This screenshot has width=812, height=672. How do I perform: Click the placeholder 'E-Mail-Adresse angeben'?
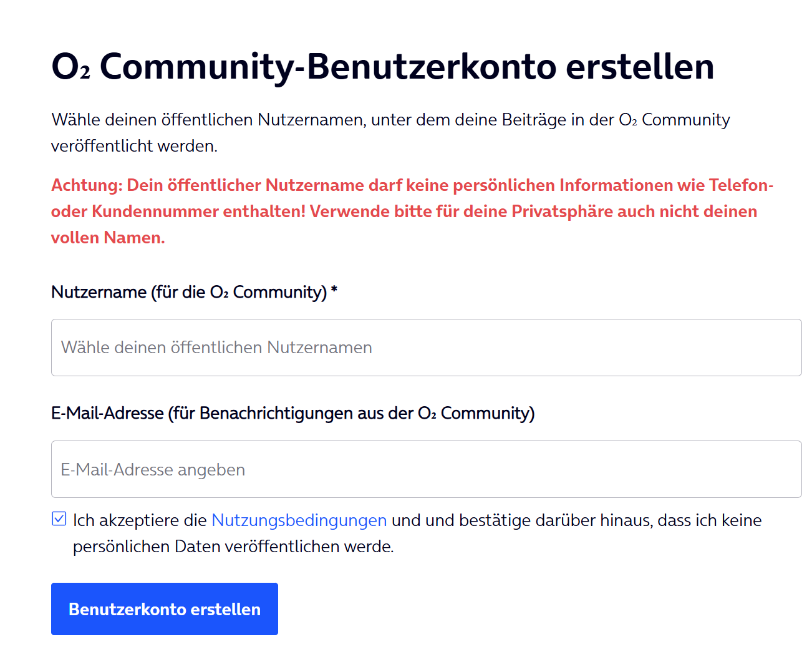tap(153, 470)
